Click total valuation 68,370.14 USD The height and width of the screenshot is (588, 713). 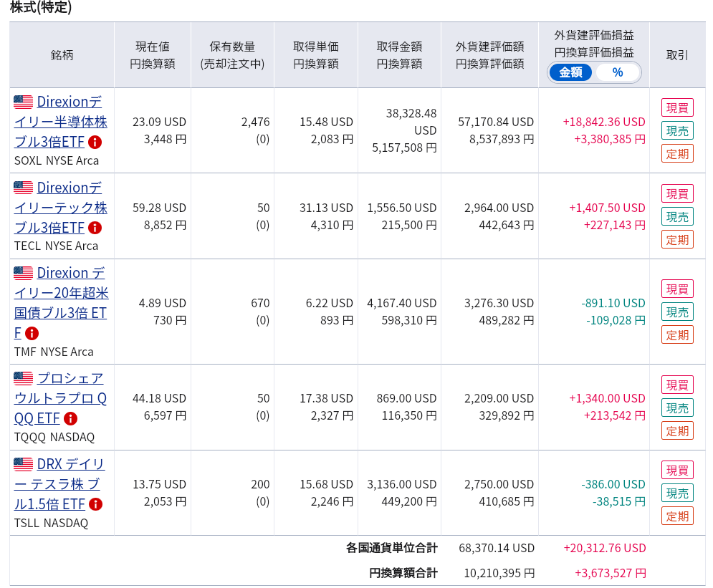coord(497,548)
